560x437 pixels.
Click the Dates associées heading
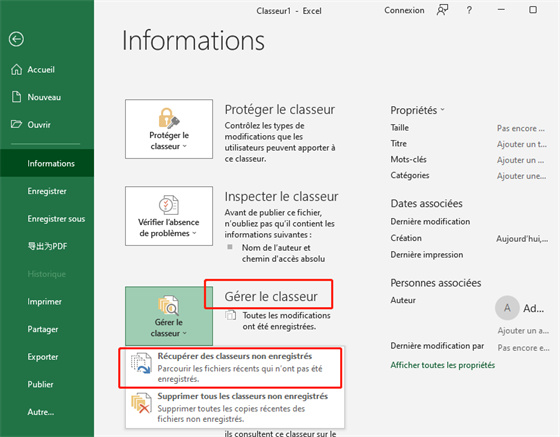(x=426, y=204)
